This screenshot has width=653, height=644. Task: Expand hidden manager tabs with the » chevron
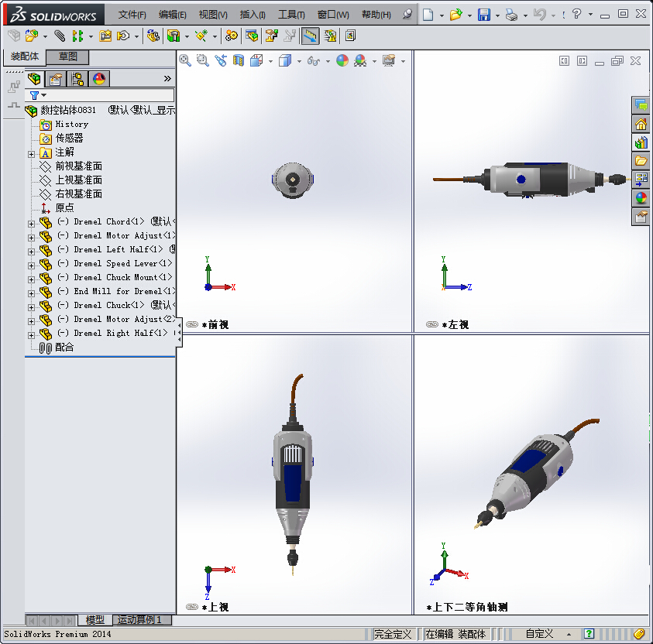(x=167, y=79)
